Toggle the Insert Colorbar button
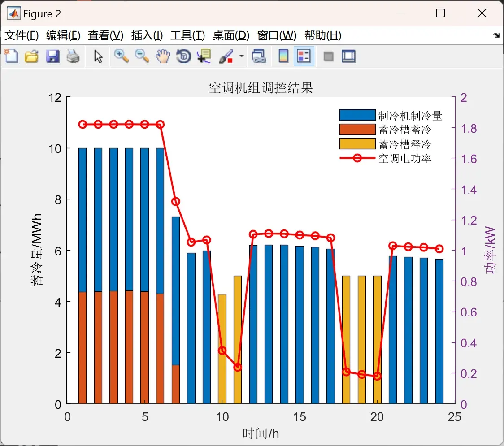 pyautogui.click(x=283, y=56)
